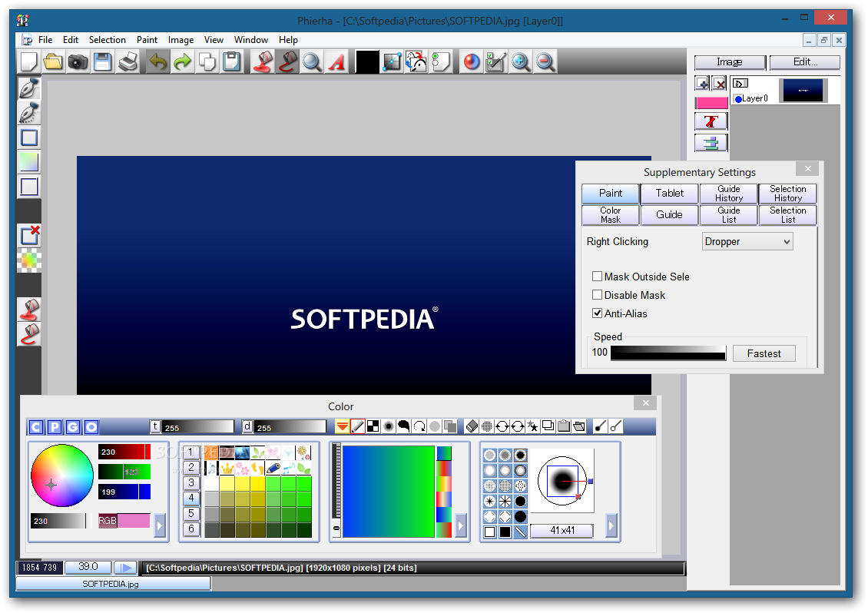The height and width of the screenshot is (613, 868).
Task: Select the gradient fill tool in toolbox
Action: click(x=28, y=161)
